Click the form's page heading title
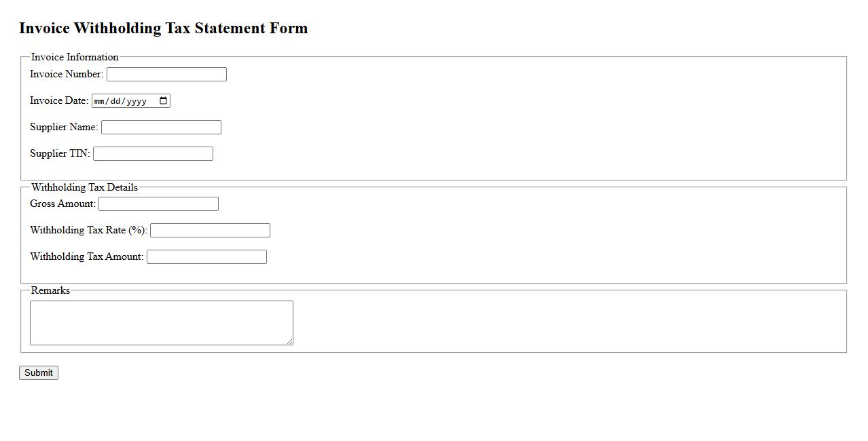Viewport: 868px width, 441px height. click(x=163, y=28)
